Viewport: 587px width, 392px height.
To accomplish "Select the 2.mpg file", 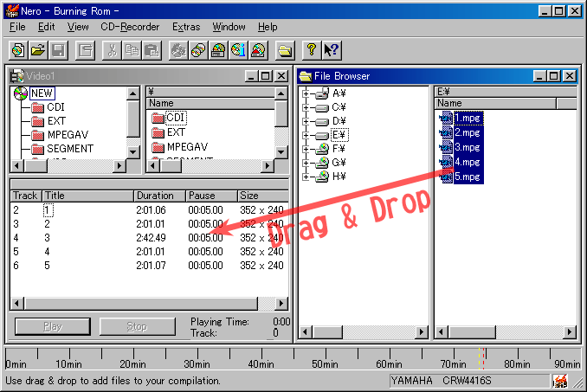I will tap(468, 132).
